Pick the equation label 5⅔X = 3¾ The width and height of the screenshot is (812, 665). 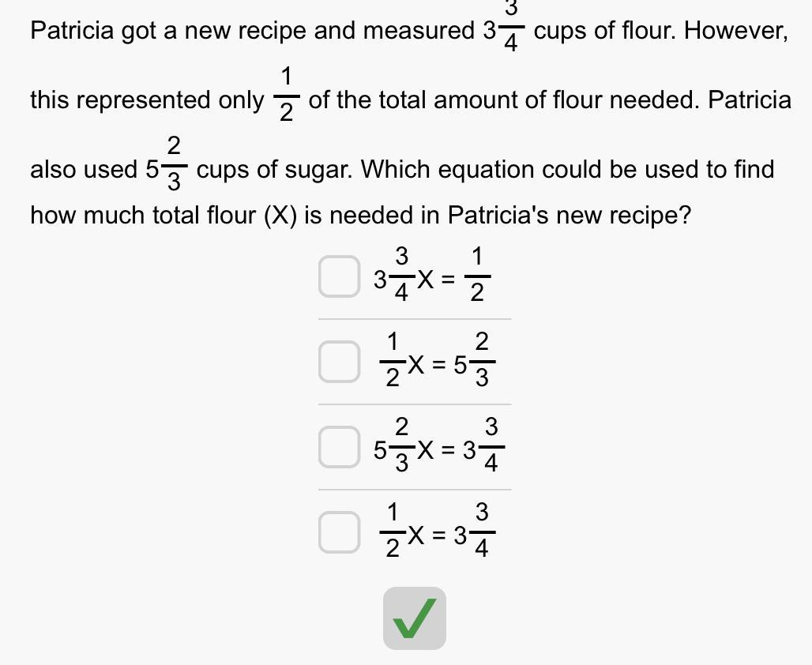pyautogui.click(x=438, y=448)
